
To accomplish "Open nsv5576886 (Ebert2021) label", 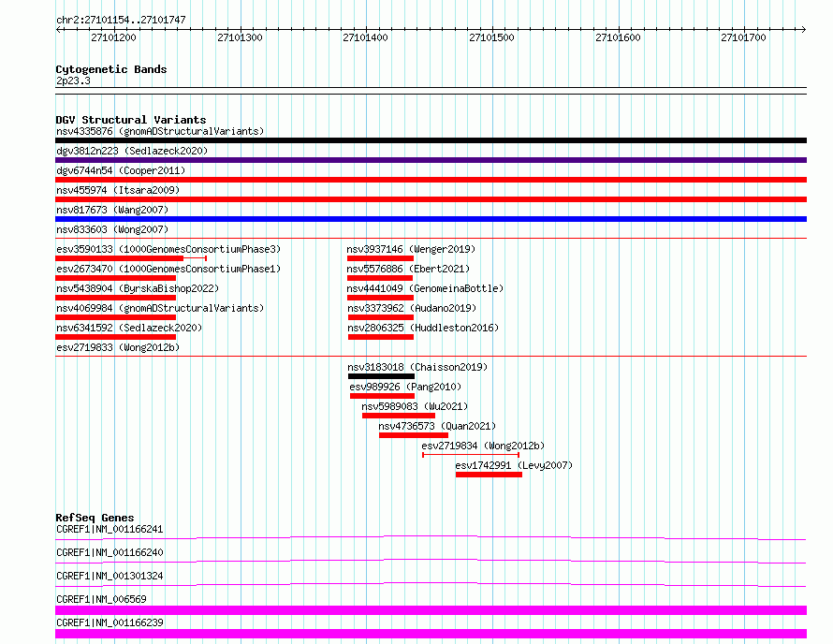I will [408, 269].
